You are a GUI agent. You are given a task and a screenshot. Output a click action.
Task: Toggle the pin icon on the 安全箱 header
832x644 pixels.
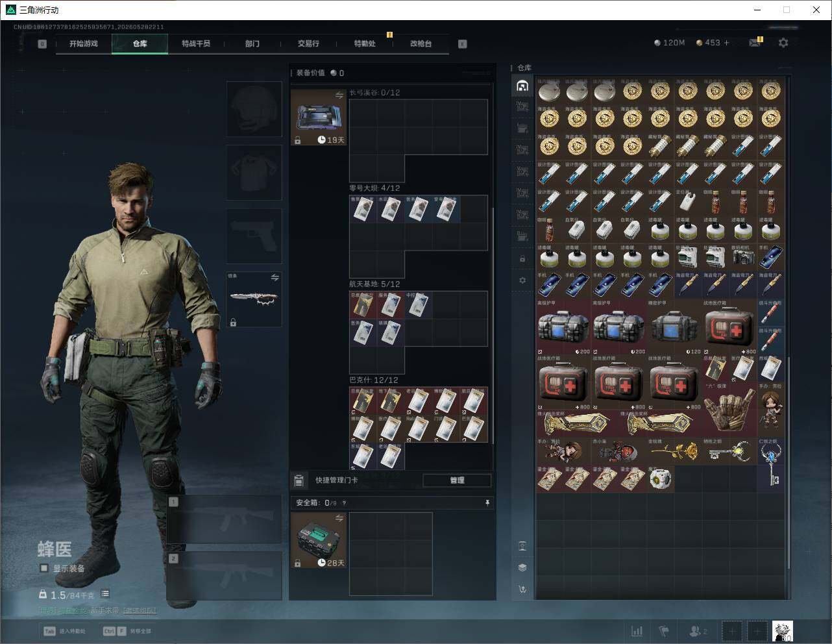[487, 503]
